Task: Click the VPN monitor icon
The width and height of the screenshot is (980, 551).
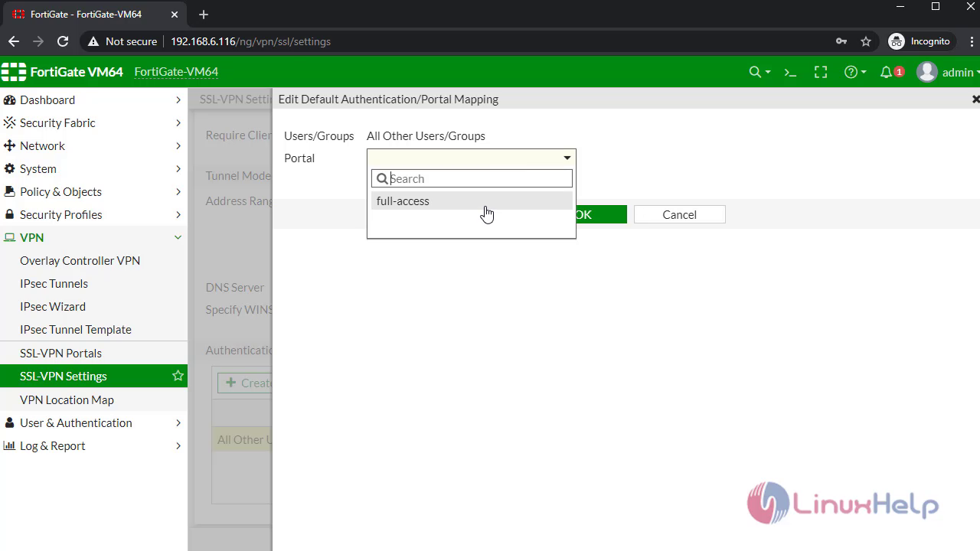Action: pos(10,237)
